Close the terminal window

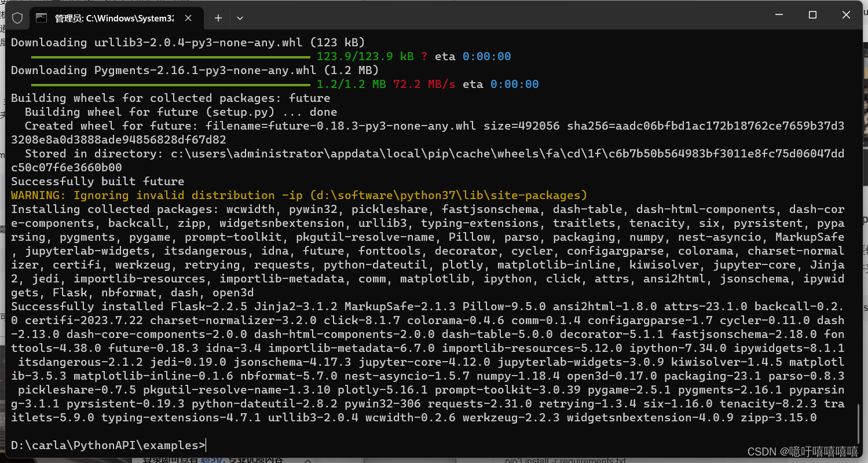click(846, 15)
